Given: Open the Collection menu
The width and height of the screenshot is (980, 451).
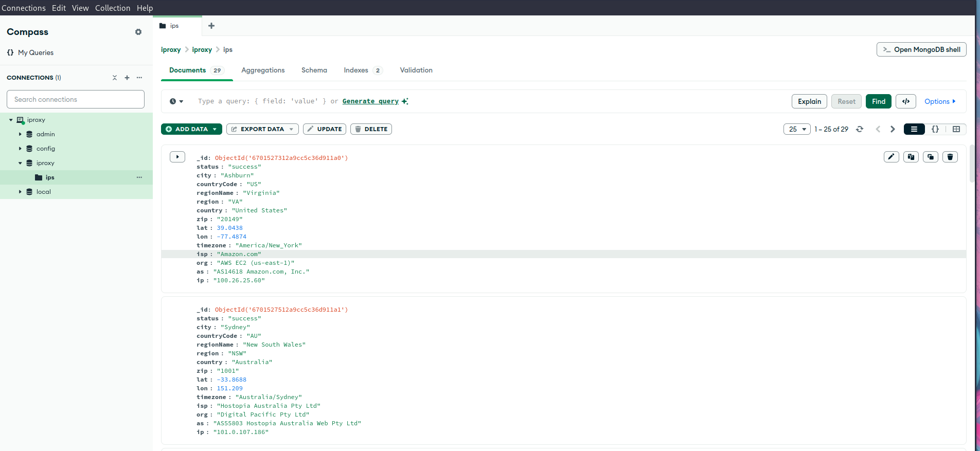Looking at the screenshot, I should coord(113,8).
